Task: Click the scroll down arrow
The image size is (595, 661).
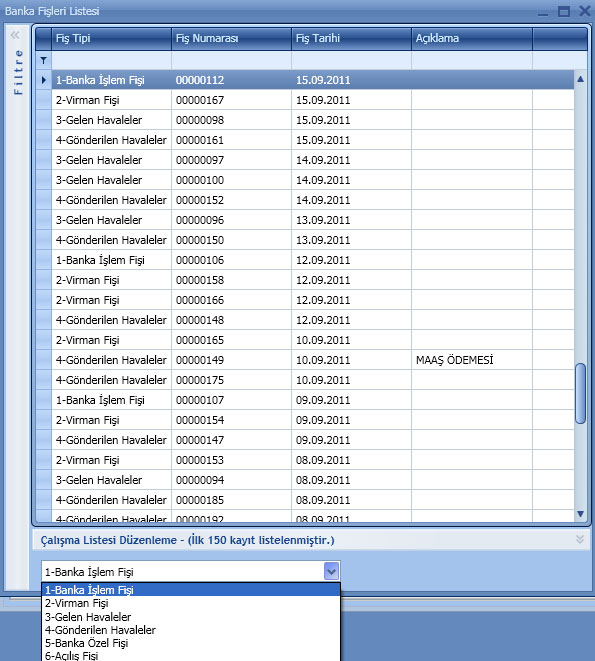Action: [581, 514]
